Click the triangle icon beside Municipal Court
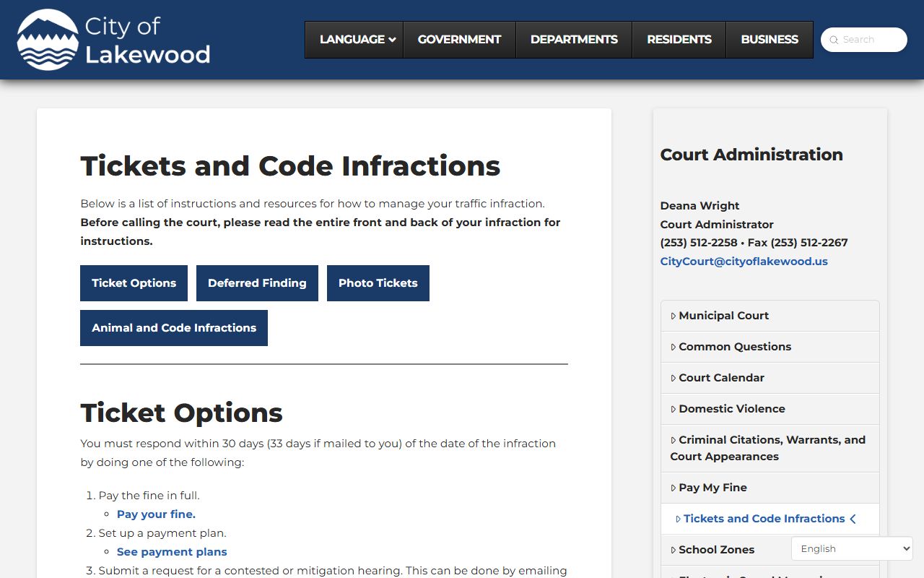This screenshot has width=924, height=578. (673, 316)
